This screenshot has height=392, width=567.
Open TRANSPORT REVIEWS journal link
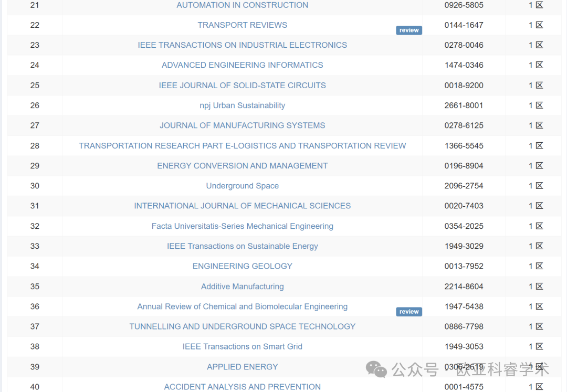point(242,25)
